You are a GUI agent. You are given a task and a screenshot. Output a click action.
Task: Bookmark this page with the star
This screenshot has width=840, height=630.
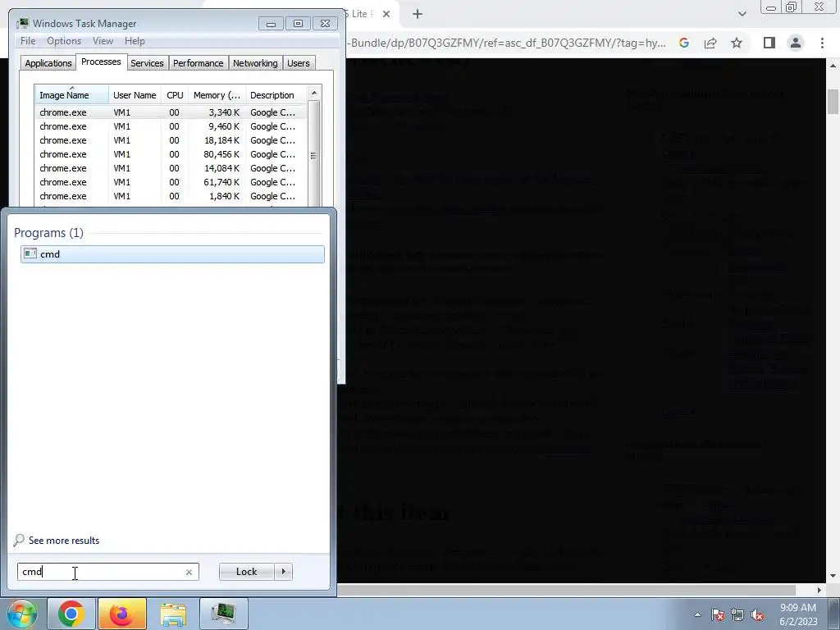tap(737, 43)
